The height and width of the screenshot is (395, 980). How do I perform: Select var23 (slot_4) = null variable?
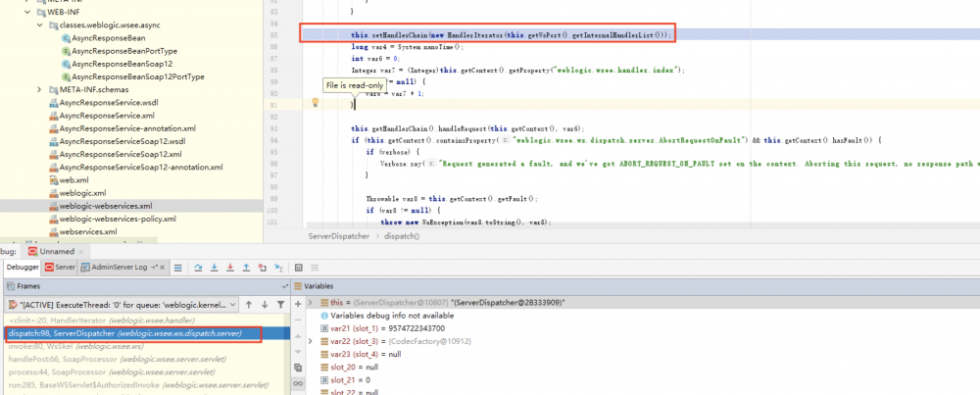coord(643,354)
